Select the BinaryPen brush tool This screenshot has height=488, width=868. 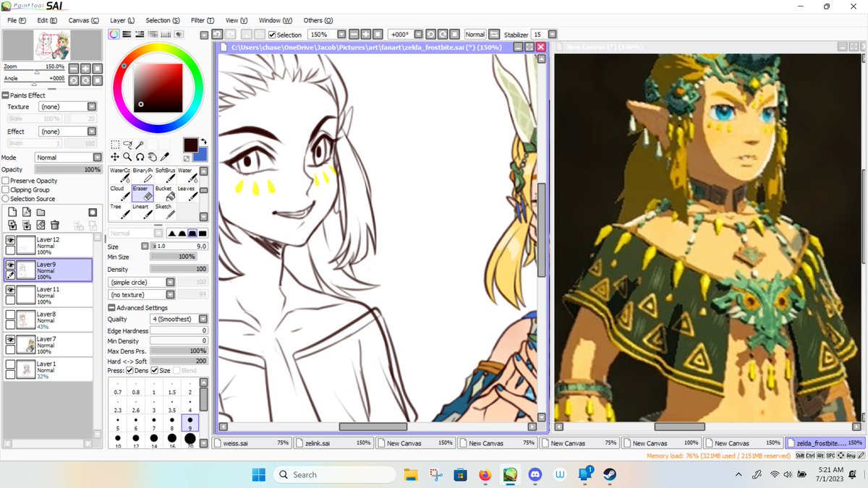coord(142,174)
